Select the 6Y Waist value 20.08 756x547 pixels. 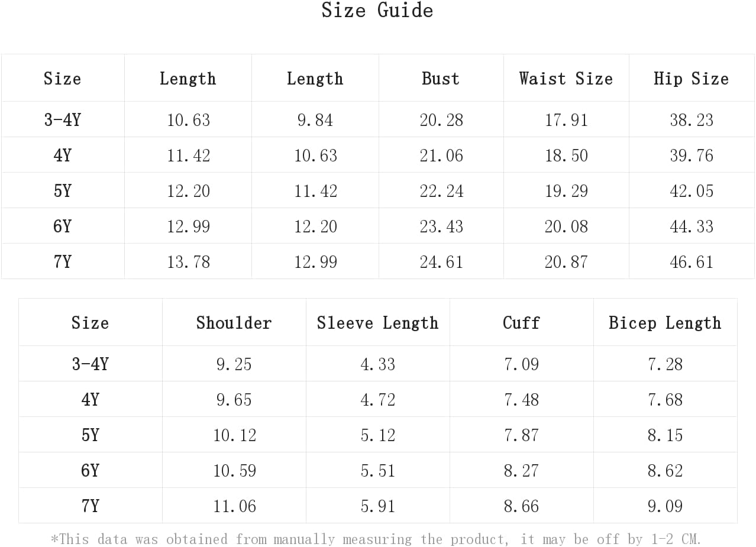pyautogui.click(x=566, y=226)
